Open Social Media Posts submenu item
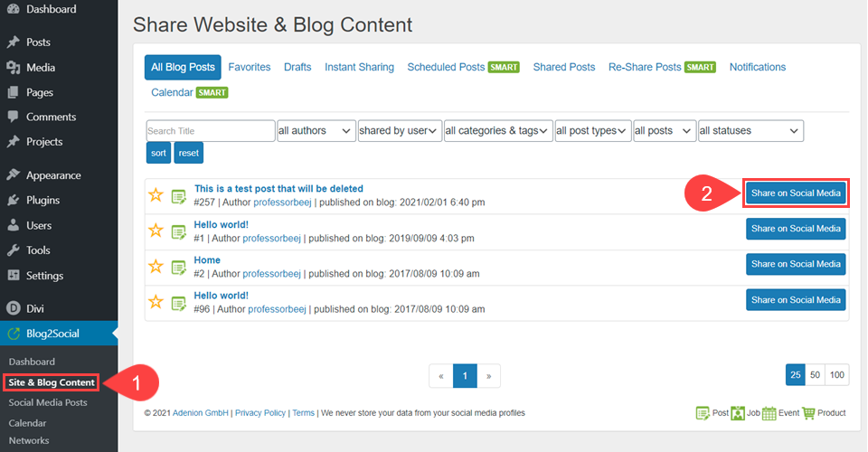The width and height of the screenshot is (868, 452). click(48, 403)
